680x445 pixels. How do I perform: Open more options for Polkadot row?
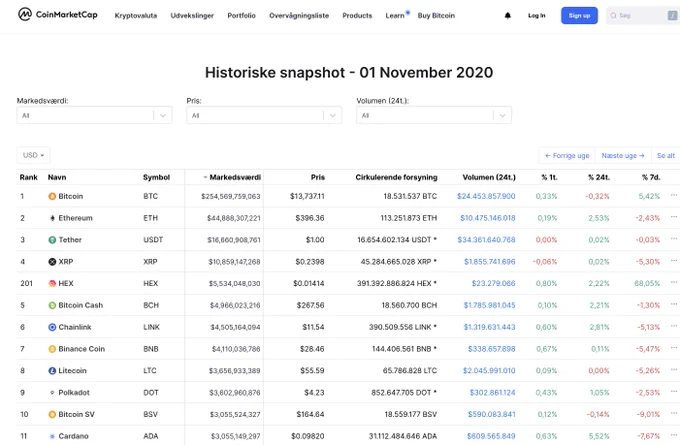(x=673, y=391)
